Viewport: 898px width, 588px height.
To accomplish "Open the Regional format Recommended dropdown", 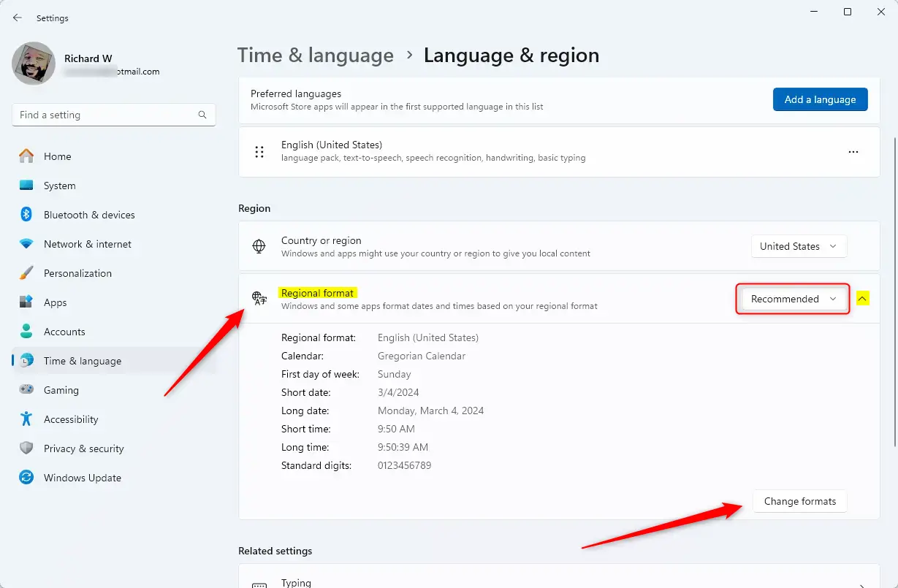I will 793,299.
